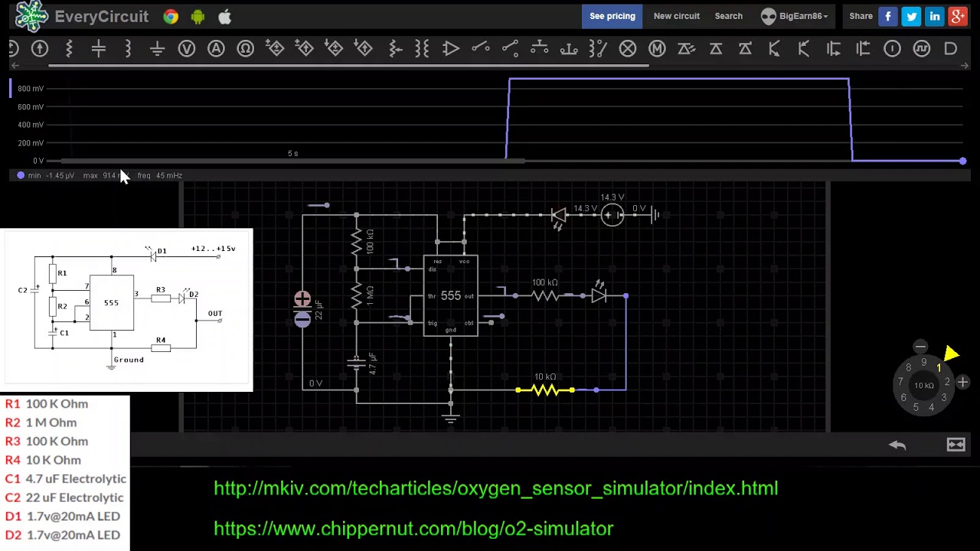Increase value with the dial plus button
The width and height of the screenshot is (980, 551).
[962, 382]
